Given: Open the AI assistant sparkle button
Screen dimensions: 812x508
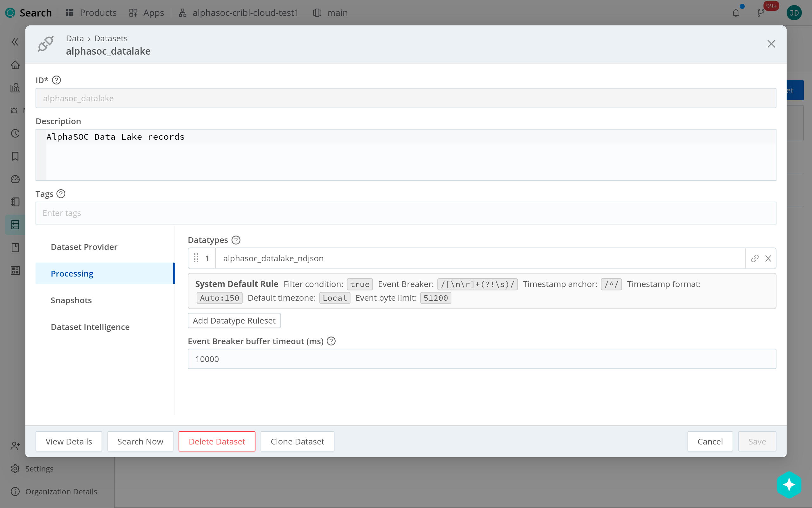Looking at the screenshot, I should pos(789,485).
